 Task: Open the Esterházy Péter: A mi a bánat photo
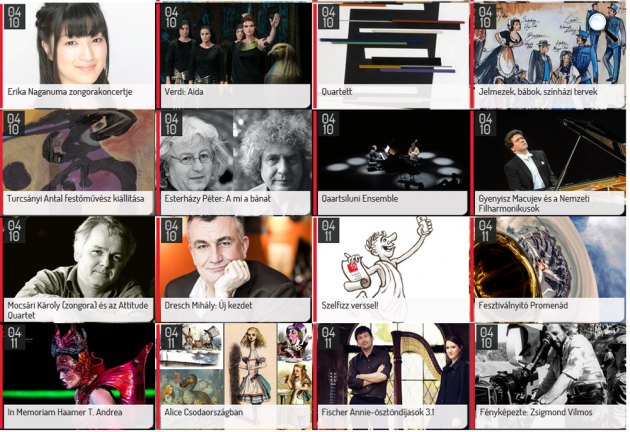click(235, 150)
